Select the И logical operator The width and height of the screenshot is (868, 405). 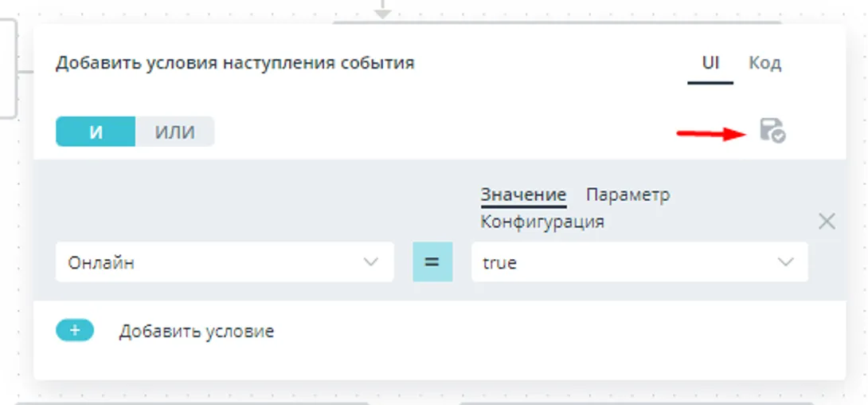click(x=96, y=132)
